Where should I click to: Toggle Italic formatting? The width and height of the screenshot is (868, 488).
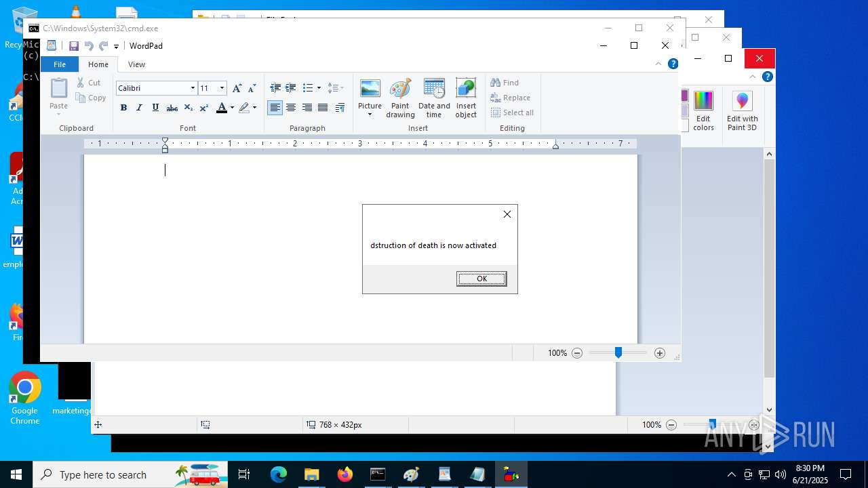tap(140, 107)
